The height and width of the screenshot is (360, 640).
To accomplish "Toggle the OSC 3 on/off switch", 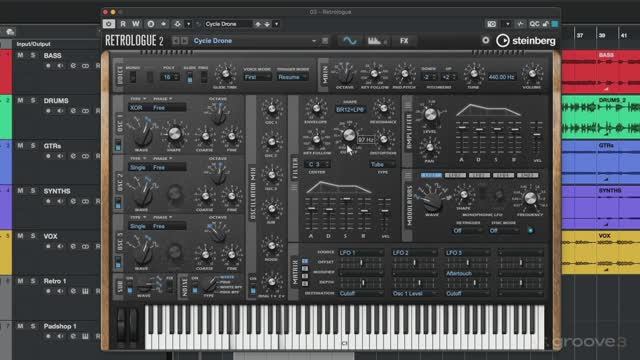I will click(x=118, y=262).
